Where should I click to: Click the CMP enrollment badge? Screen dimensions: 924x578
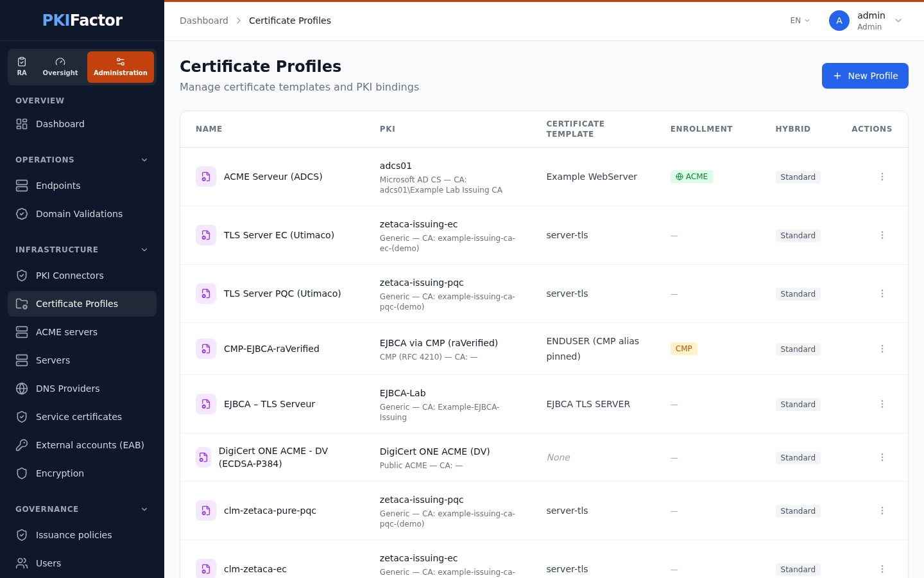pyautogui.click(x=684, y=349)
